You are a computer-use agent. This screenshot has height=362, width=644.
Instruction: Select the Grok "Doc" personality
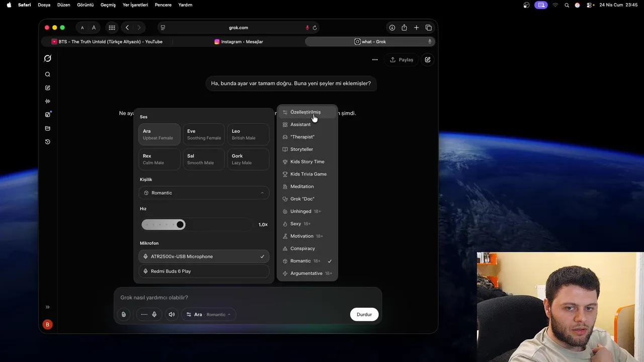(x=307, y=199)
